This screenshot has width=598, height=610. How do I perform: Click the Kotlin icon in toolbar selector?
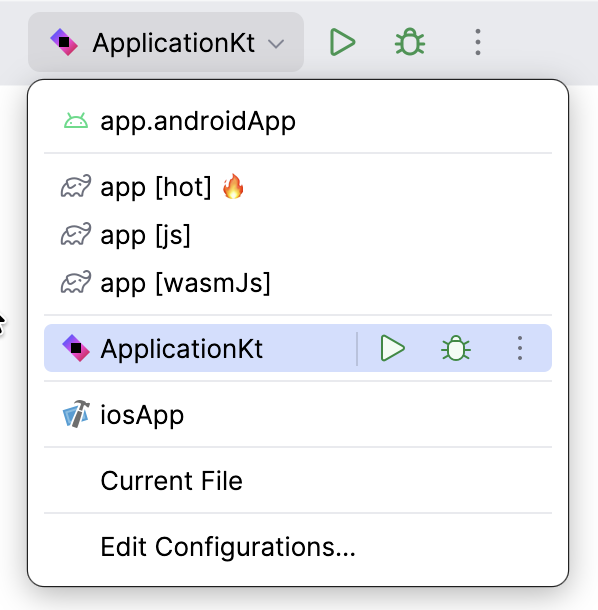pyautogui.click(x=64, y=42)
